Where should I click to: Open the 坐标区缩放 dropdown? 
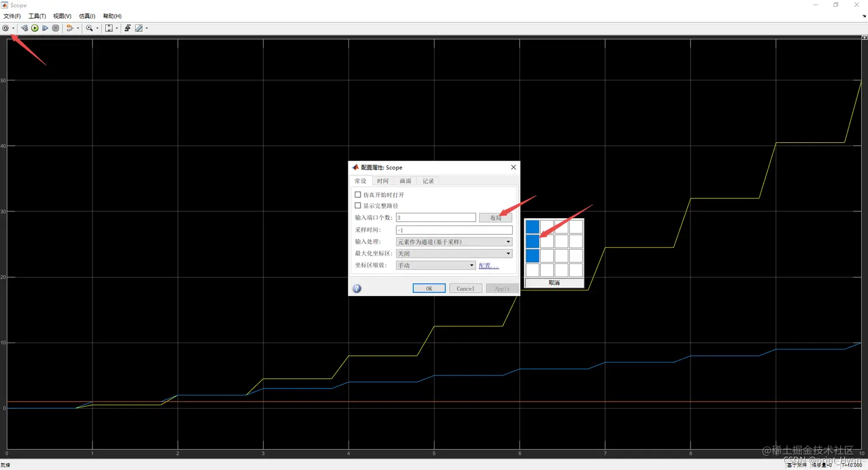pos(436,265)
